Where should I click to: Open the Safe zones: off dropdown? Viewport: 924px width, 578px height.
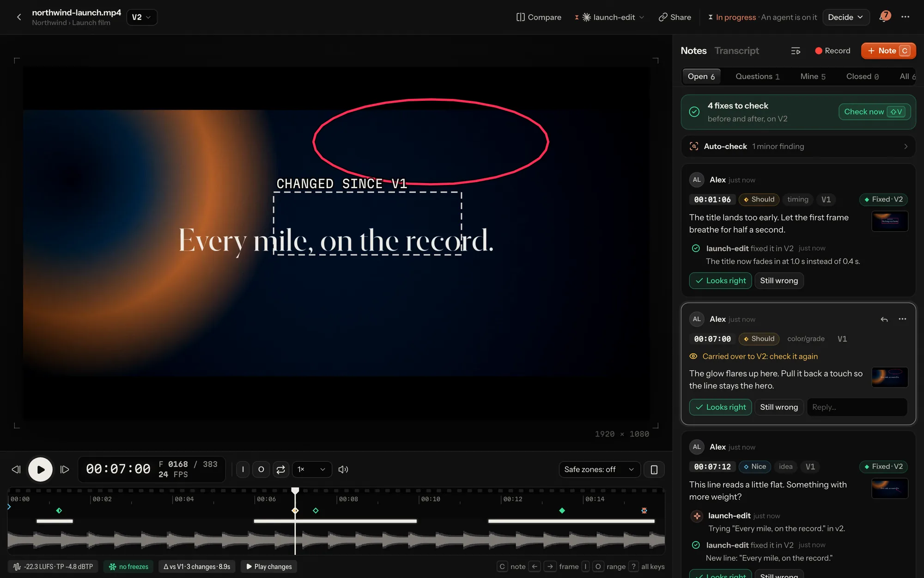click(599, 469)
